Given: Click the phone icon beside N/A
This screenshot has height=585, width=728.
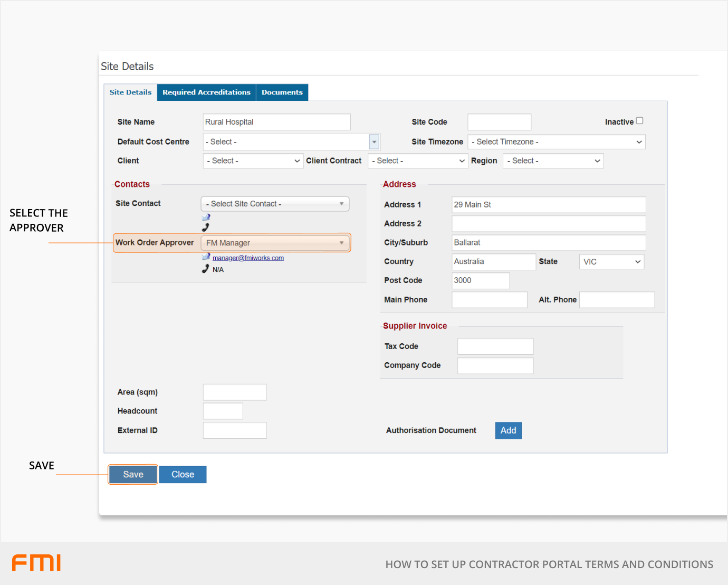Looking at the screenshot, I should (x=206, y=269).
